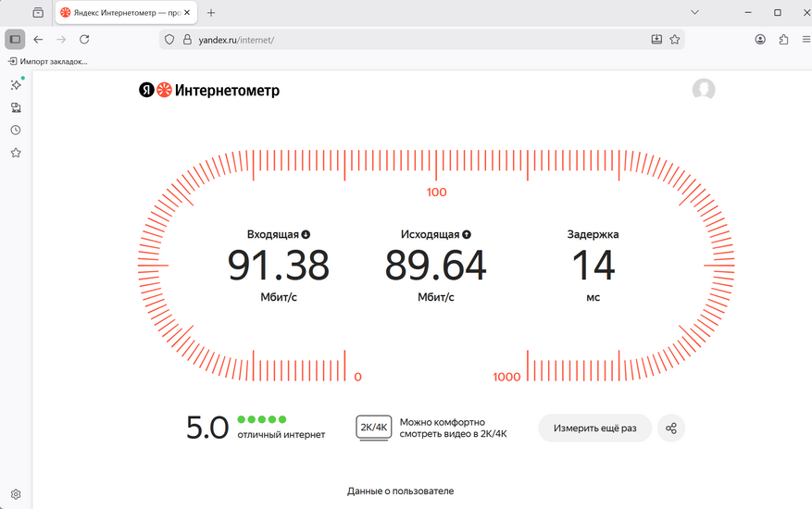Screen dimensions: 812x509
Task: Open bookmarks star in sidebar
Action: point(16,153)
